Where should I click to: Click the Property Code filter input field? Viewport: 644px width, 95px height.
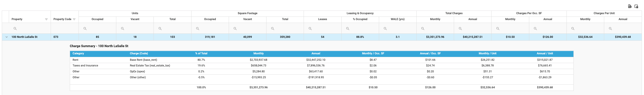click(65, 28)
